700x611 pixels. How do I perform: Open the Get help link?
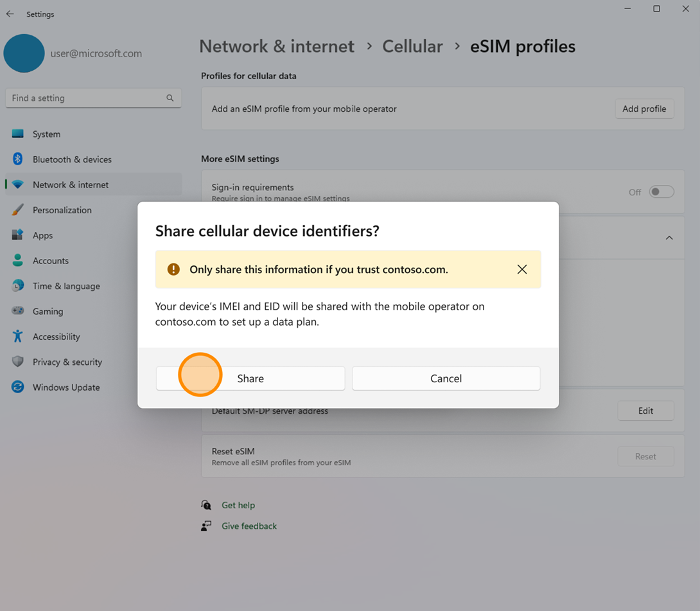pos(238,505)
